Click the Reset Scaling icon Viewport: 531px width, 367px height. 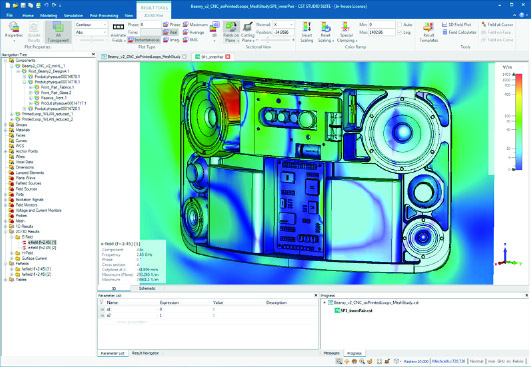[x=325, y=32]
